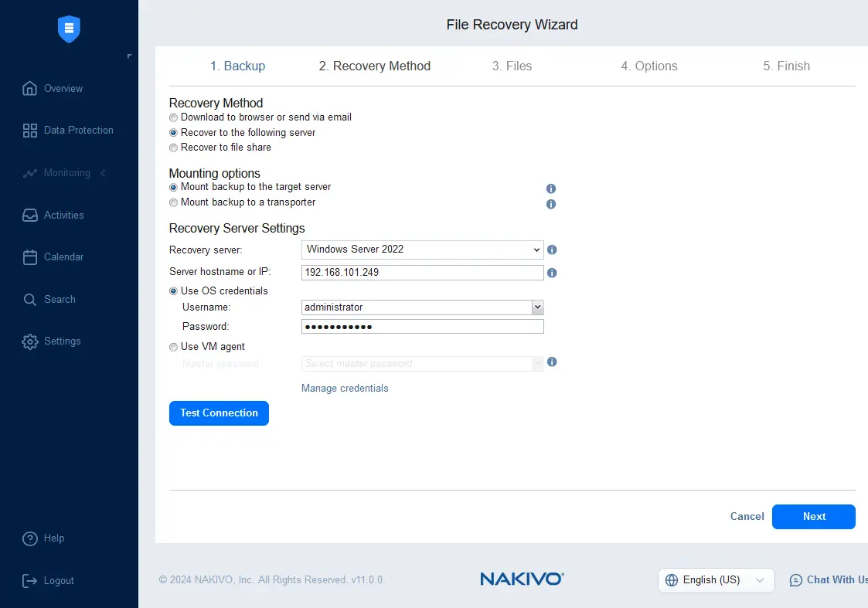Viewport: 868px width, 608px height.
Task: Select Mount backup to the target server
Action: click(173, 187)
